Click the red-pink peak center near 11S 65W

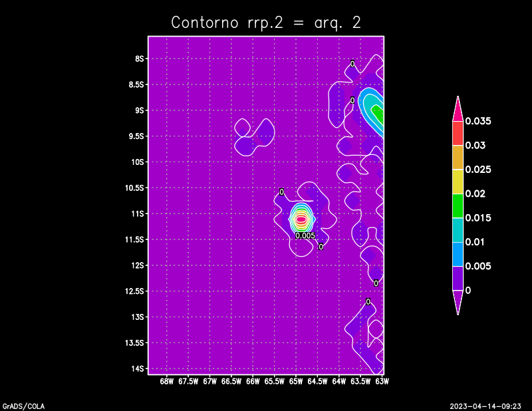pyautogui.click(x=301, y=219)
